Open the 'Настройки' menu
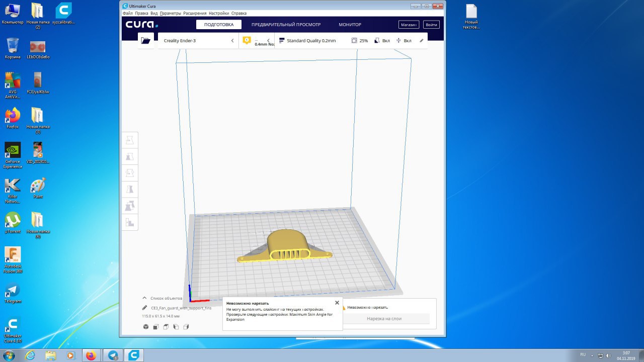644x362 pixels. coord(219,13)
